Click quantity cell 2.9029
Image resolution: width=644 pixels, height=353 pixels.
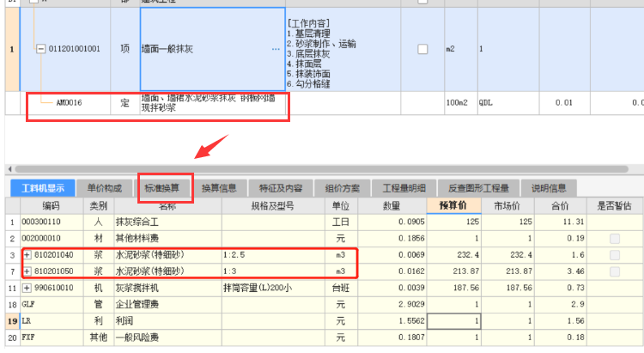pos(392,305)
